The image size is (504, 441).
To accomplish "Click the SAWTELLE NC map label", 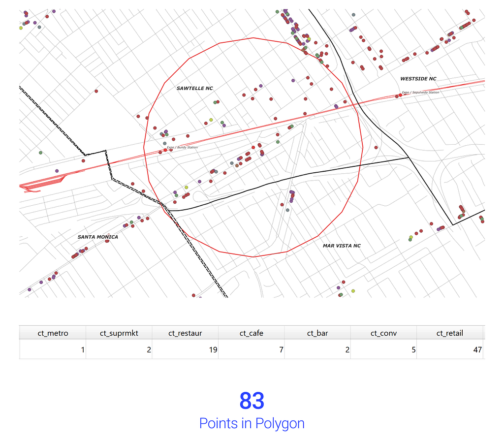I will coord(195,88).
